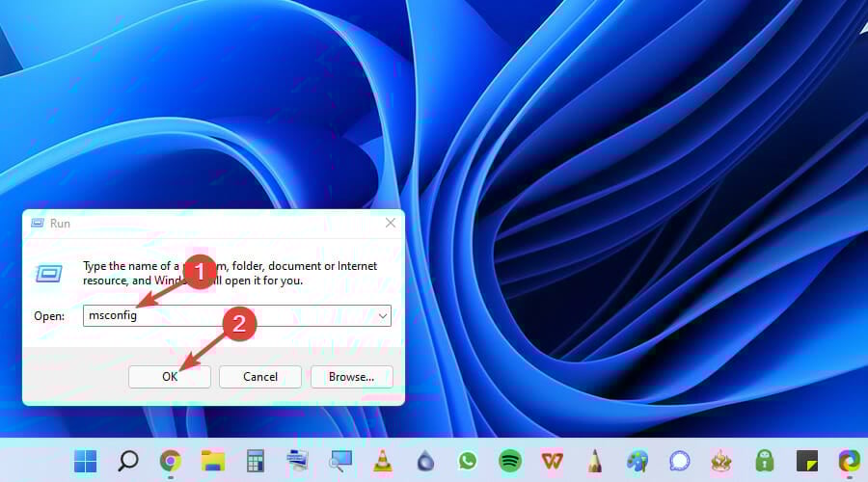
Task: Cancel the Run dialog
Action: (260, 377)
